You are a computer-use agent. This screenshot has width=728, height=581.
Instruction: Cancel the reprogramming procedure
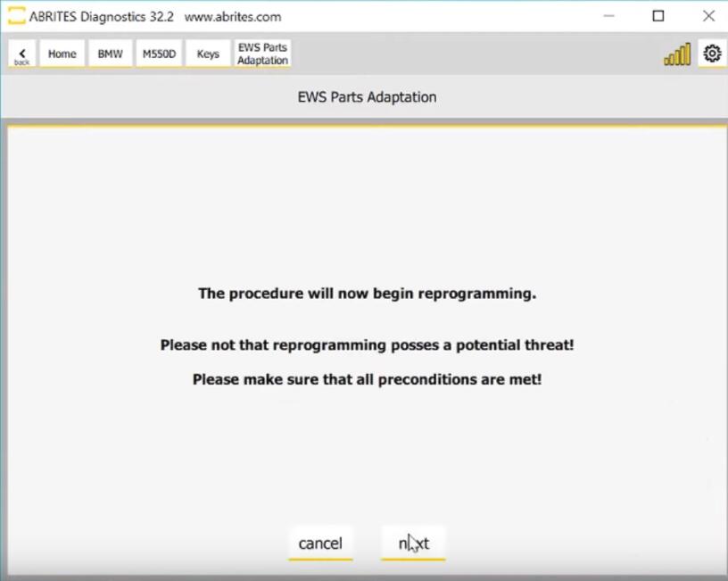pyautogui.click(x=320, y=543)
